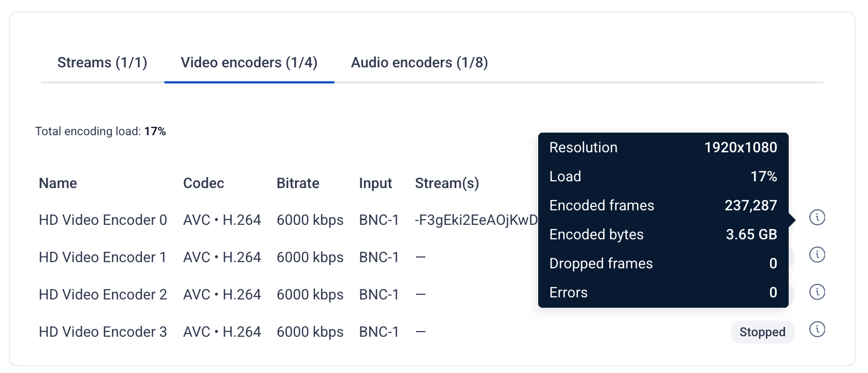Click info icon for HD Video Encoder 0
This screenshot has width=868, height=373.
817,218
